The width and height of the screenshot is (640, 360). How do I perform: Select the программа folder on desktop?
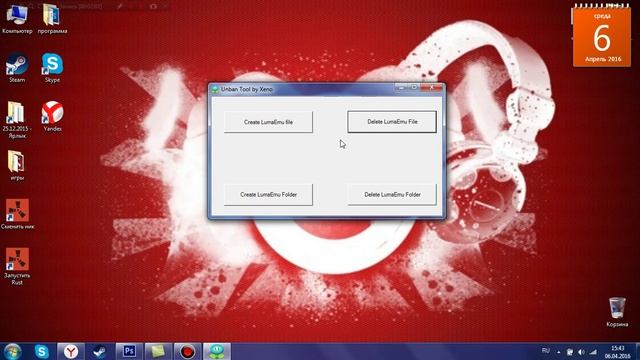pos(52,19)
